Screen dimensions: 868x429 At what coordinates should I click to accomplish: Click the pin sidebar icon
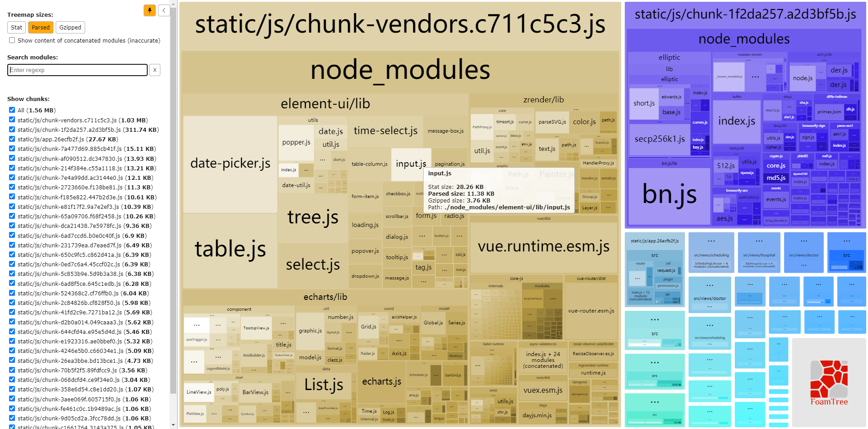point(149,10)
